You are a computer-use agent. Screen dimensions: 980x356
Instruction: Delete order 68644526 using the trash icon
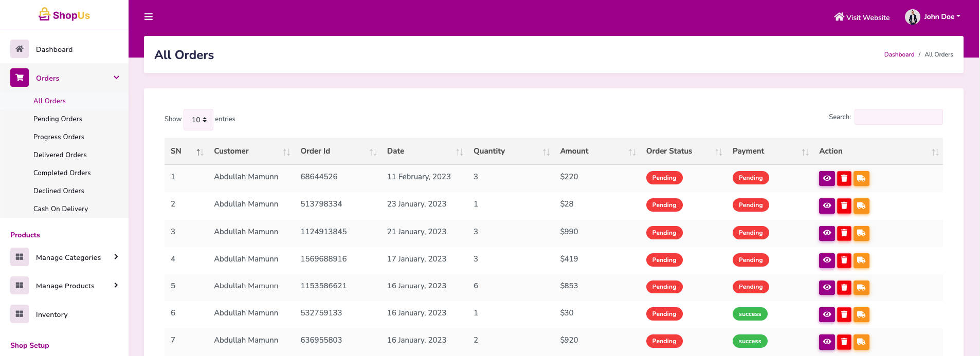tap(844, 178)
